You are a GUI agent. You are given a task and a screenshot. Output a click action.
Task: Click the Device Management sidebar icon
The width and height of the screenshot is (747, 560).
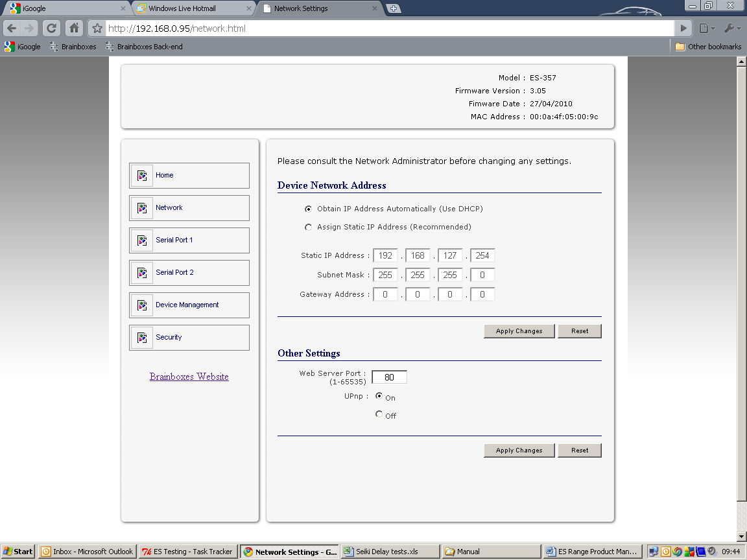(141, 305)
